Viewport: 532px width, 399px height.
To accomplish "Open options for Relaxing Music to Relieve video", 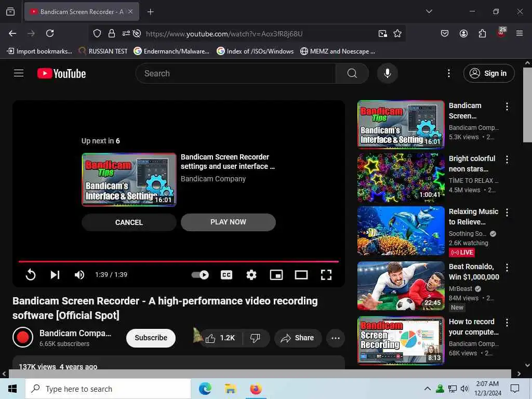I will 507,212.
